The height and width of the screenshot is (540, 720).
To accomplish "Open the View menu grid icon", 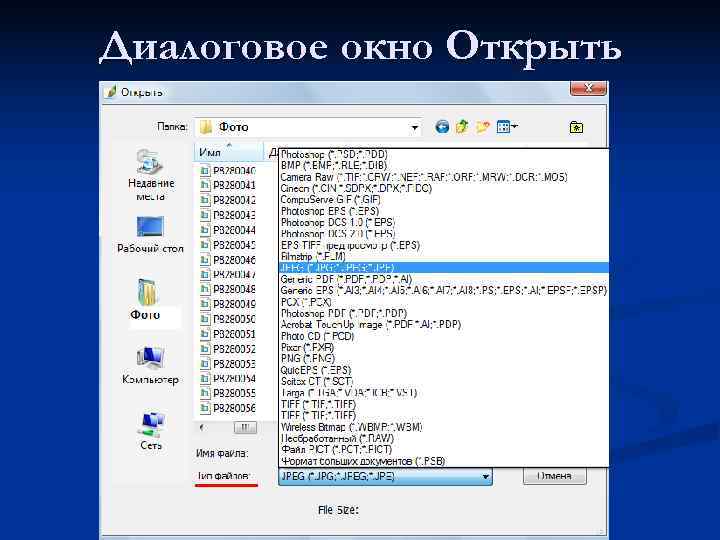I will 506,127.
